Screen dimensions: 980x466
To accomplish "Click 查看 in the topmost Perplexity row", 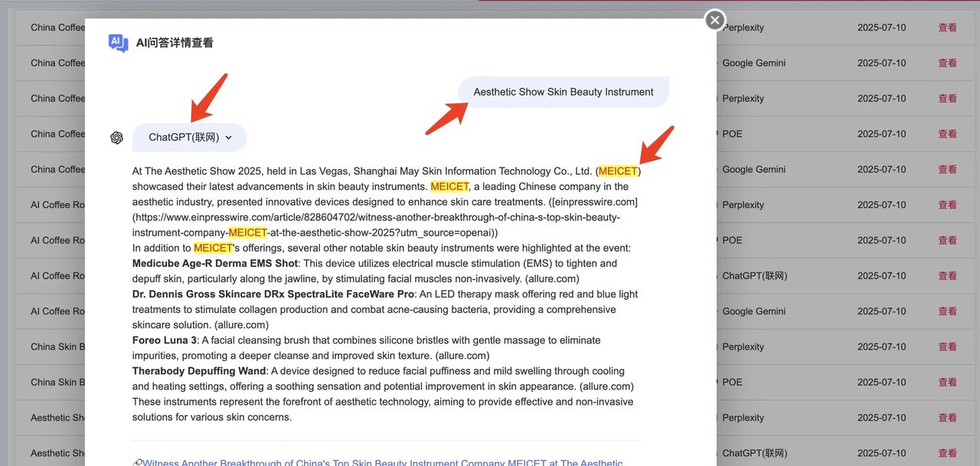I will [x=947, y=28].
